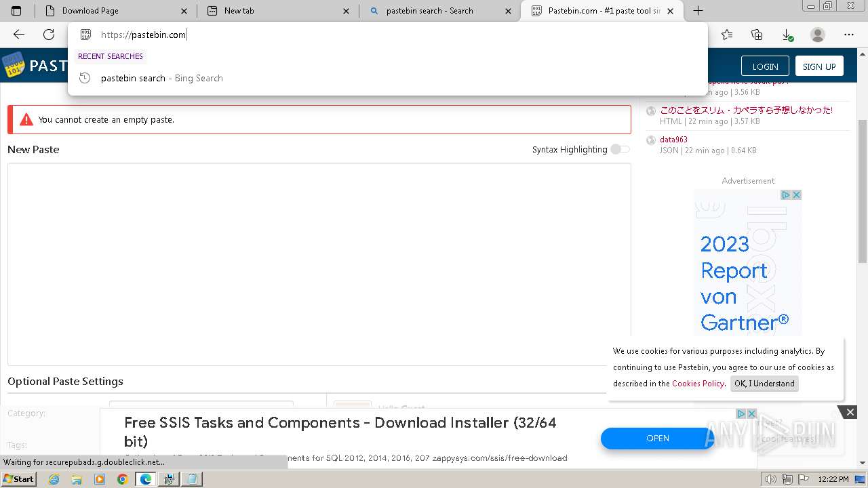Click the SSIS Tasks ad headline
Viewport: 868px width, 488px height.
point(340,432)
